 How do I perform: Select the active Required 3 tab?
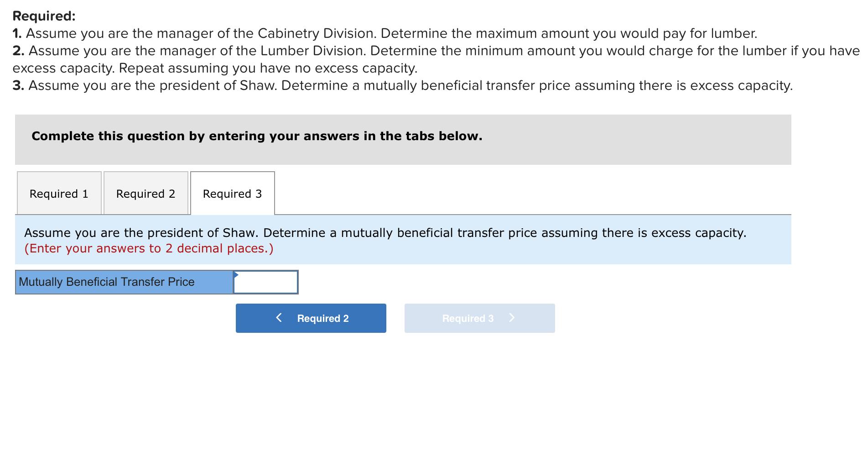232,193
